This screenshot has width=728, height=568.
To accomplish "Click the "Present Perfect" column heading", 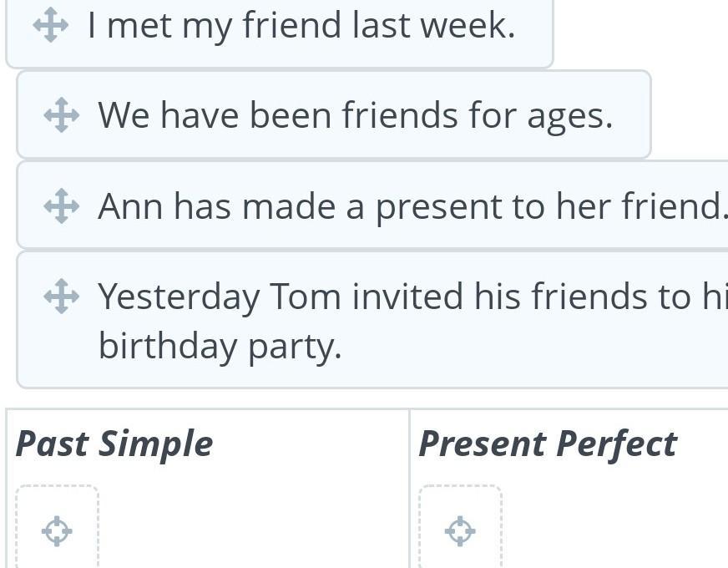I will (547, 444).
